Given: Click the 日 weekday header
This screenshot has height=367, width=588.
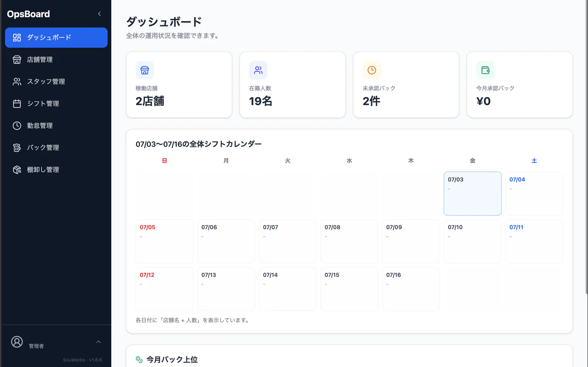Looking at the screenshot, I should pyautogui.click(x=164, y=161).
